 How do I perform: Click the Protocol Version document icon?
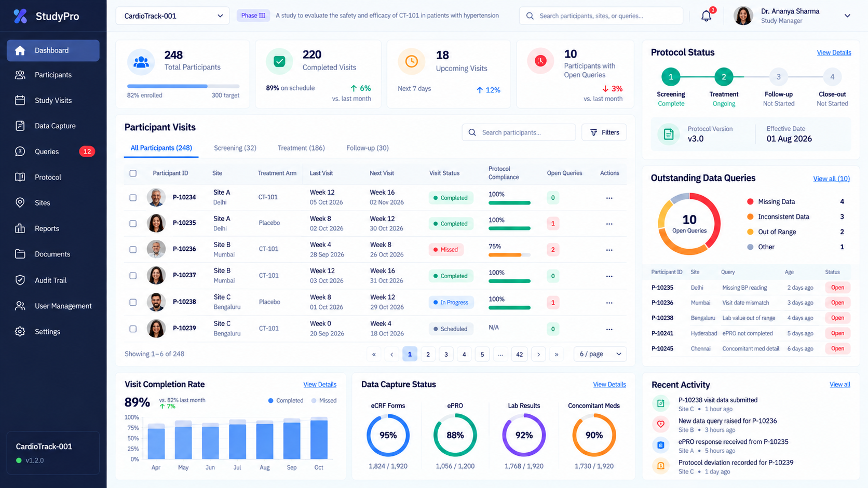pos(669,134)
